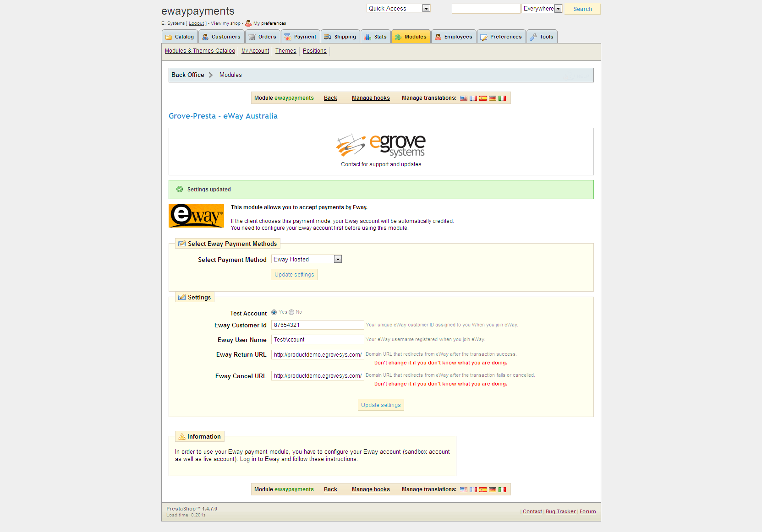
Task: Click the German flag in Manage translations
Action: tap(493, 98)
